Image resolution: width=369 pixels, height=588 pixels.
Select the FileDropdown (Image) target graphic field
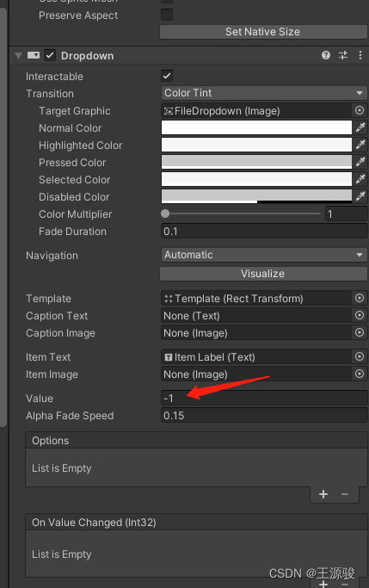(256, 110)
